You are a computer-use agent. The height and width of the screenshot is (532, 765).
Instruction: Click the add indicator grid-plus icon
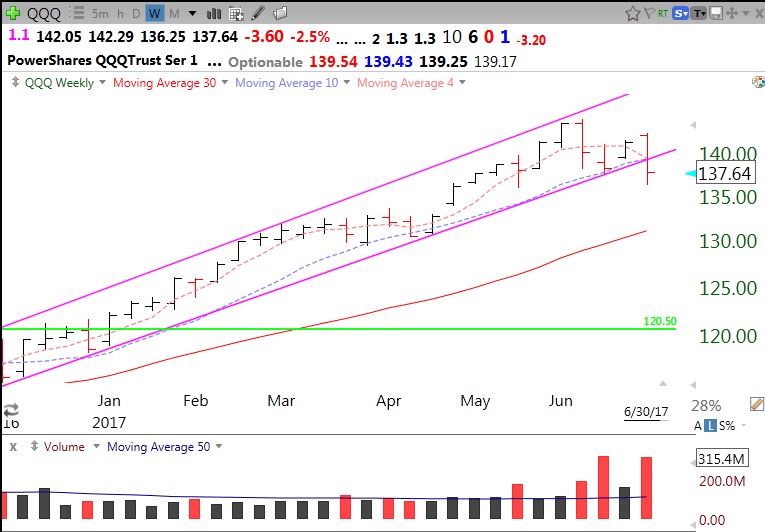[236, 13]
